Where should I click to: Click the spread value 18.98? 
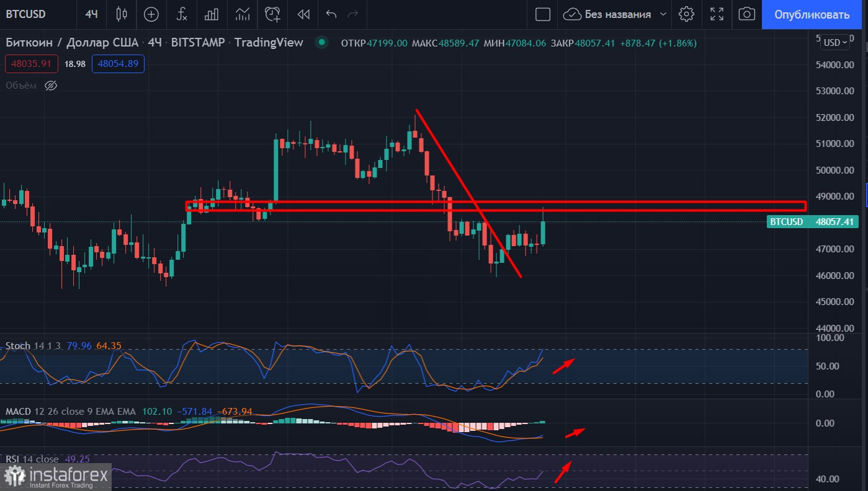[75, 63]
